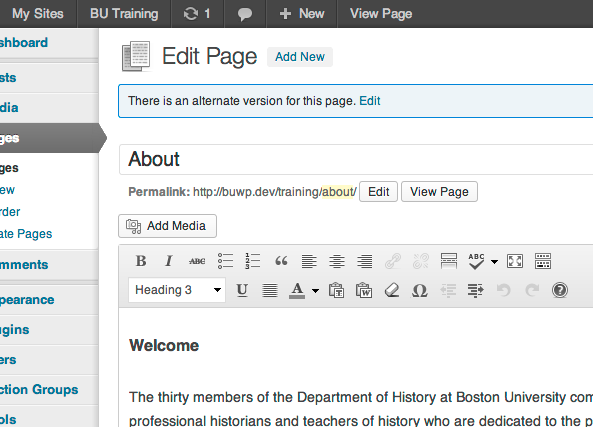Open the New content menu

pos(302,14)
